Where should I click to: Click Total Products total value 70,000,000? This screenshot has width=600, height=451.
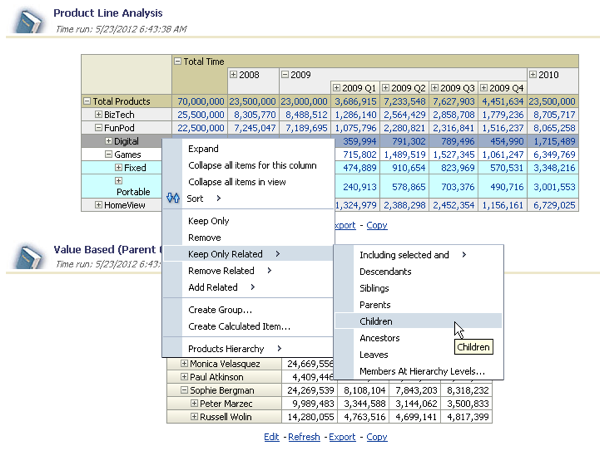click(x=201, y=101)
